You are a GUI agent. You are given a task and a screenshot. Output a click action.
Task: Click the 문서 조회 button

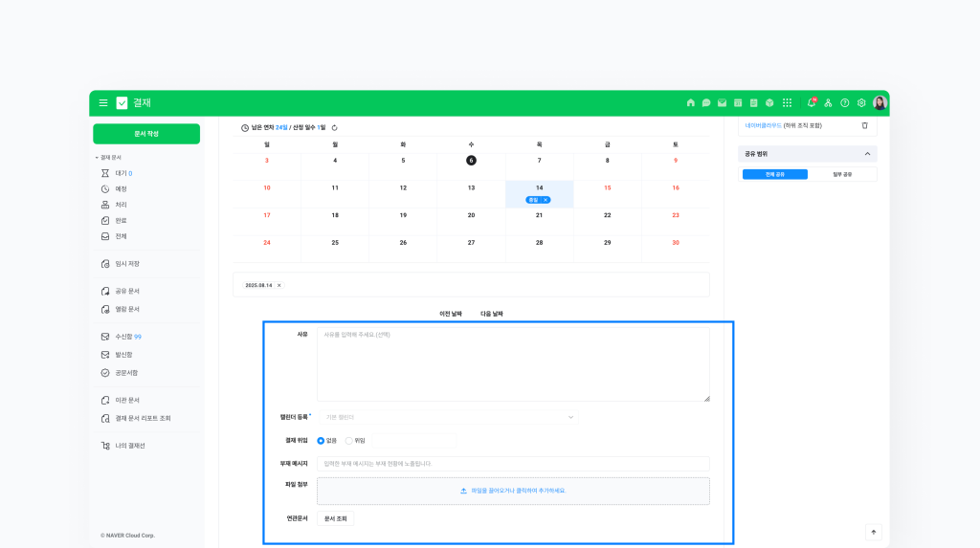coord(335,518)
